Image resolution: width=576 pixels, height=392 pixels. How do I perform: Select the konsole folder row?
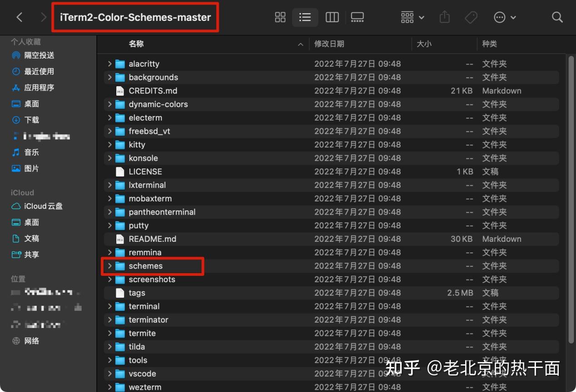331,158
